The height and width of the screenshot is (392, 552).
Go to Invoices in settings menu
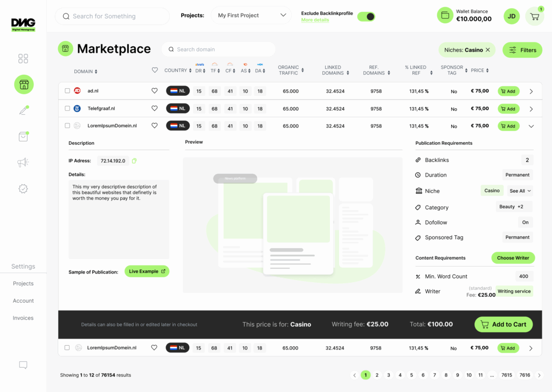click(23, 318)
